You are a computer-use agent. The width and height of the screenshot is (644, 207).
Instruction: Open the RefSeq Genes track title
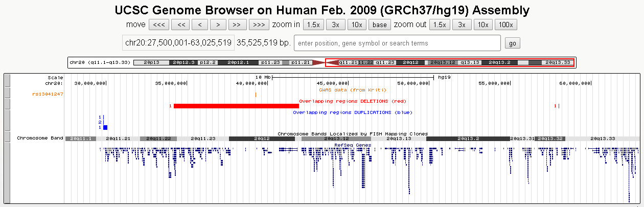pyautogui.click(x=352, y=145)
